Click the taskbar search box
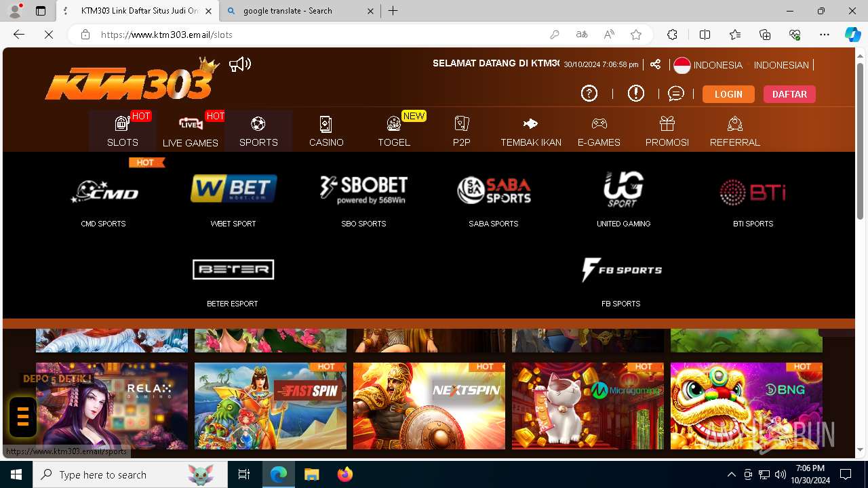The width and height of the screenshot is (868, 488). click(130, 474)
